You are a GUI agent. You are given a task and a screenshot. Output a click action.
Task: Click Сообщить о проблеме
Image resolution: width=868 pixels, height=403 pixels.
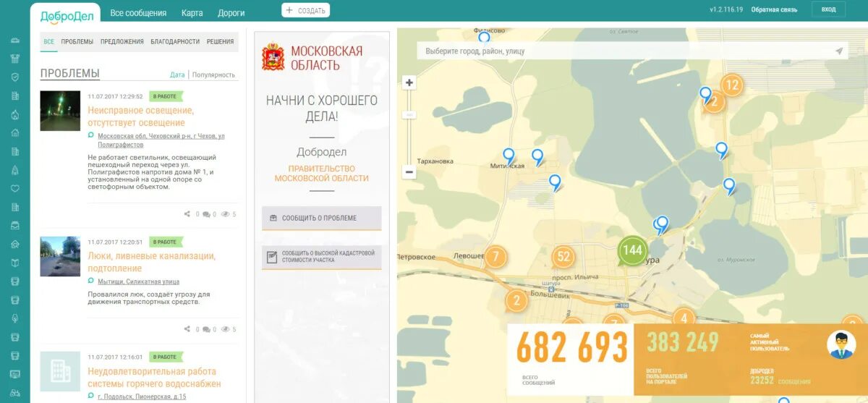321,218
